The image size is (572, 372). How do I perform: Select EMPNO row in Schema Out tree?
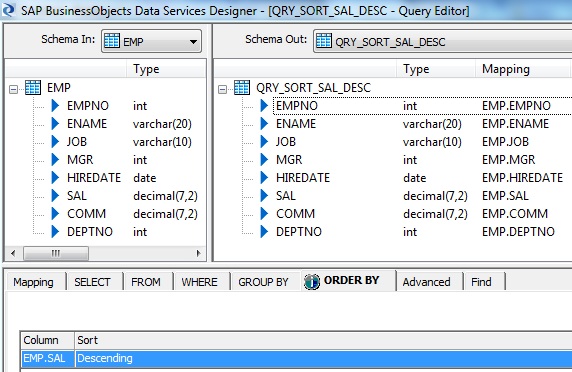tap(422, 106)
